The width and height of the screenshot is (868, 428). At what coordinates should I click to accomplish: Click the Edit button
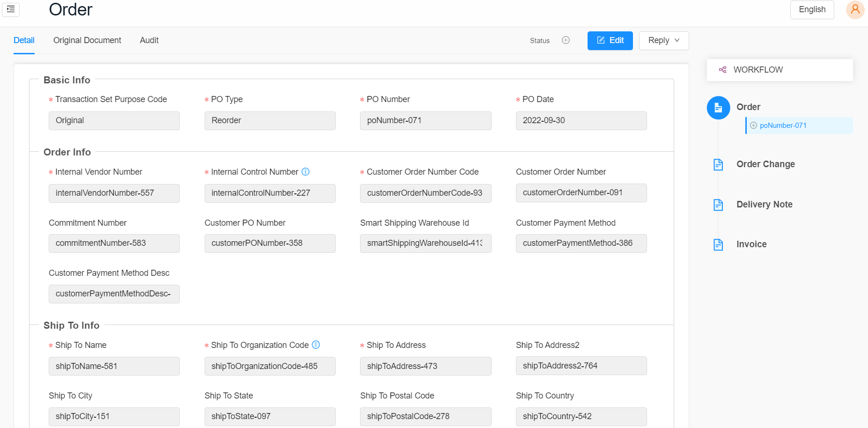coord(610,41)
